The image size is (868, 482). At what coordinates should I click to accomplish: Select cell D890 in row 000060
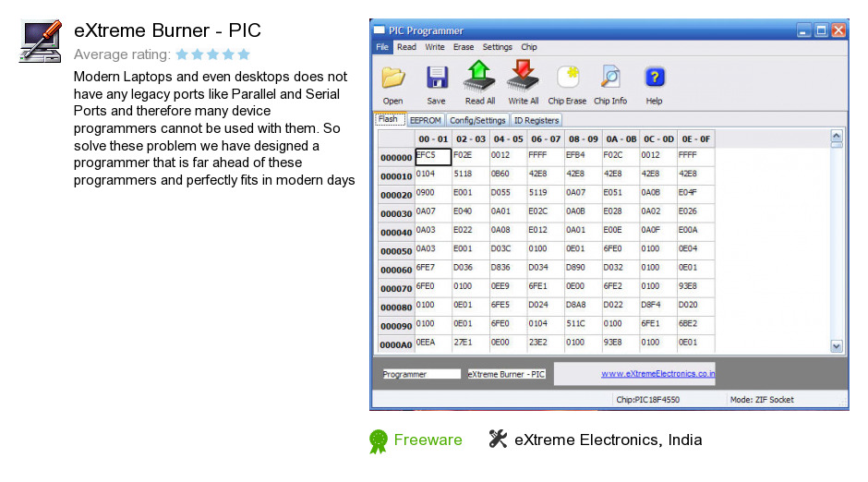tap(584, 270)
